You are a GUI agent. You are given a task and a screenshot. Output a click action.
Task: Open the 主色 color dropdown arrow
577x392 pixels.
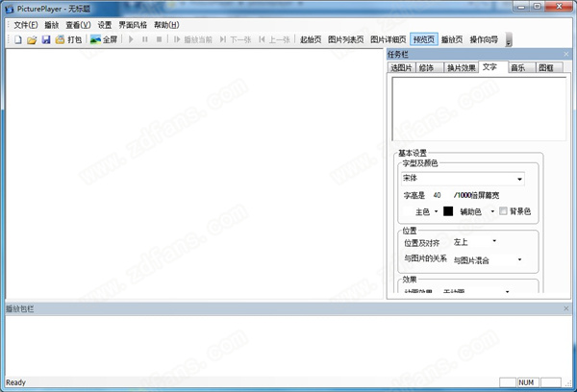pyautogui.click(x=436, y=211)
